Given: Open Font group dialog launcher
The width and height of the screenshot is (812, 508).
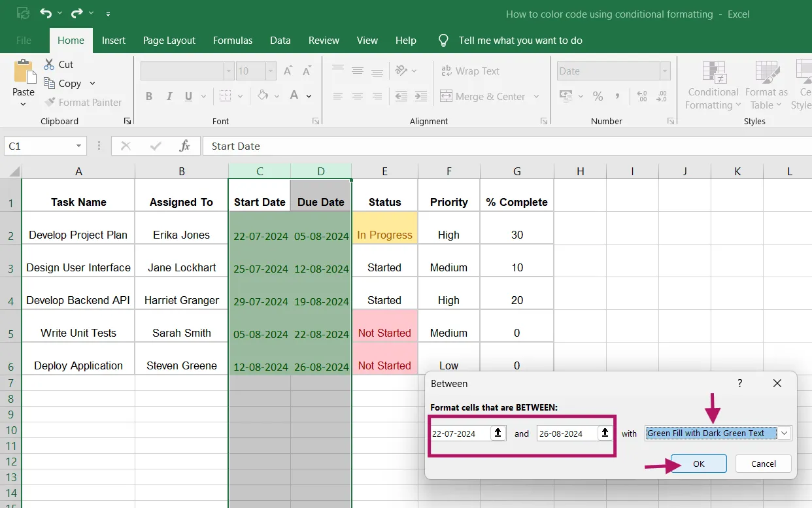Looking at the screenshot, I should pos(316,121).
